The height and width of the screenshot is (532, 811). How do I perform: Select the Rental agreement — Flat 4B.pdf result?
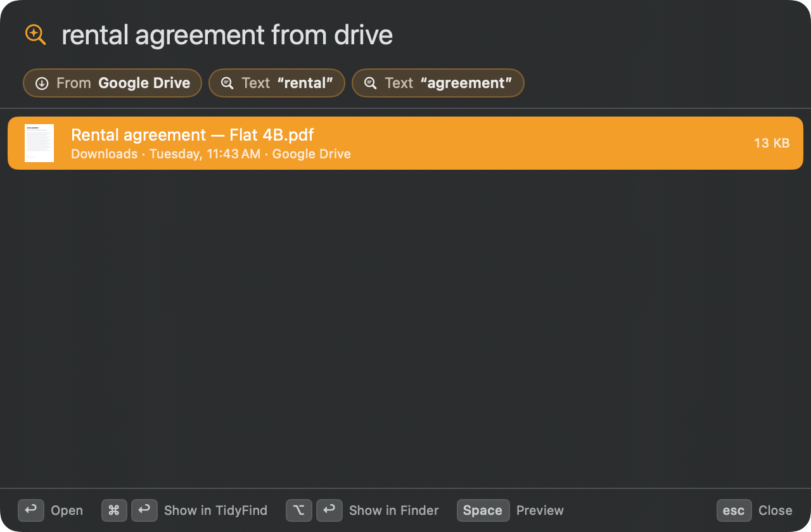click(405, 143)
